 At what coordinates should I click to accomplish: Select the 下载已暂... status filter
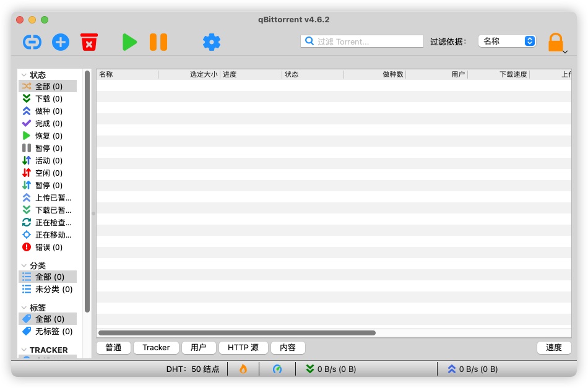[48, 210]
